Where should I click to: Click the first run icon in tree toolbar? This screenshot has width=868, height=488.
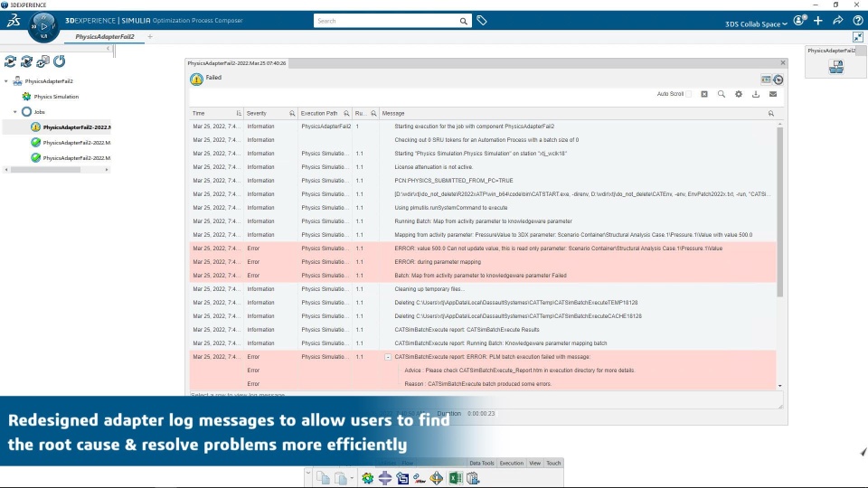[x=10, y=61]
